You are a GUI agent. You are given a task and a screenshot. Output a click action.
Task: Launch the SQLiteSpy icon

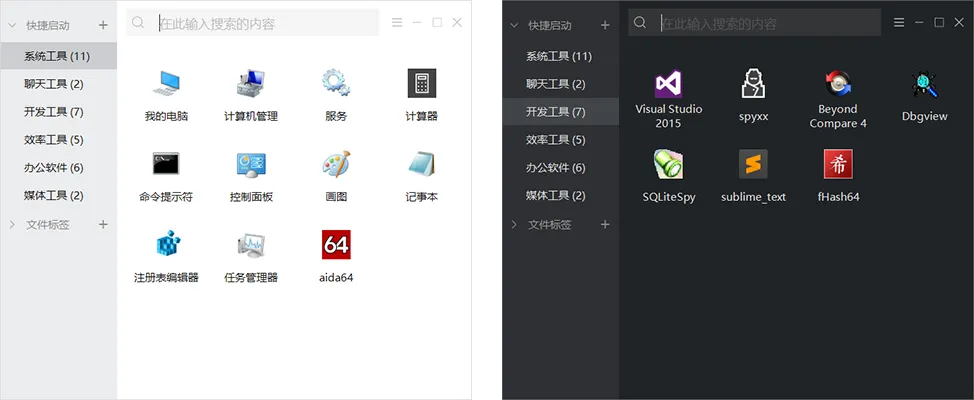click(x=668, y=164)
